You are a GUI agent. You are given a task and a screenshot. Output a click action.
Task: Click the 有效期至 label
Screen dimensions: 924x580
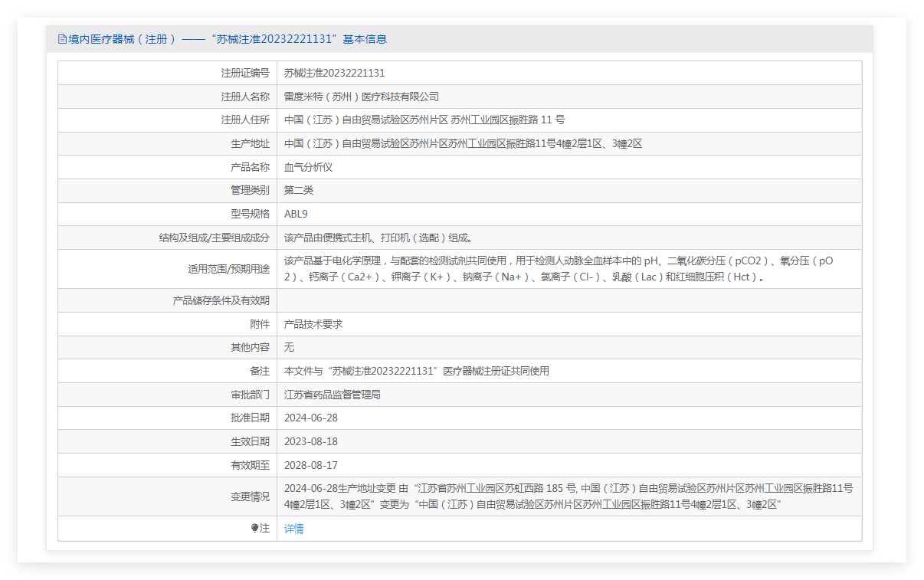point(251,465)
